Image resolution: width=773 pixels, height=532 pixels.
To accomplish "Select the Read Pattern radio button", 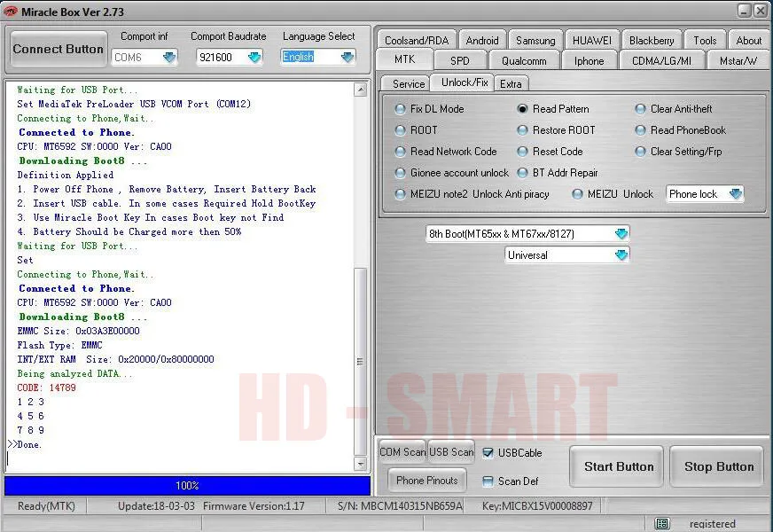I will pos(522,109).
